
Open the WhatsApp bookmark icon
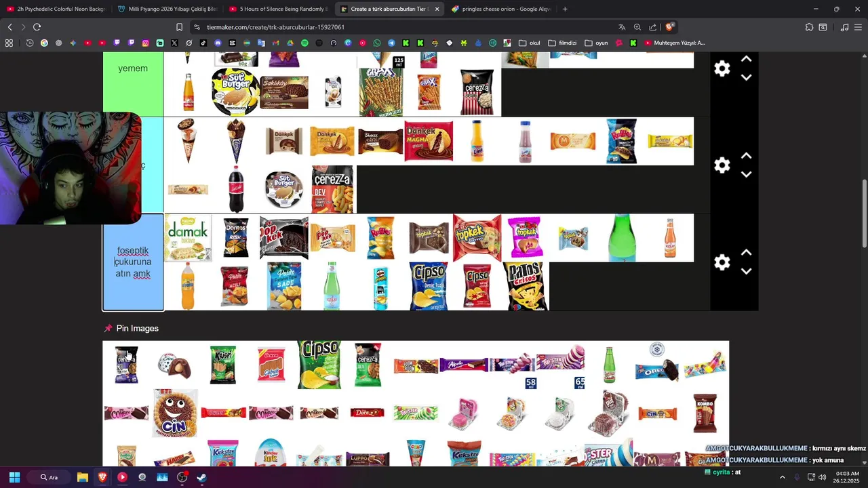point(377,43)
